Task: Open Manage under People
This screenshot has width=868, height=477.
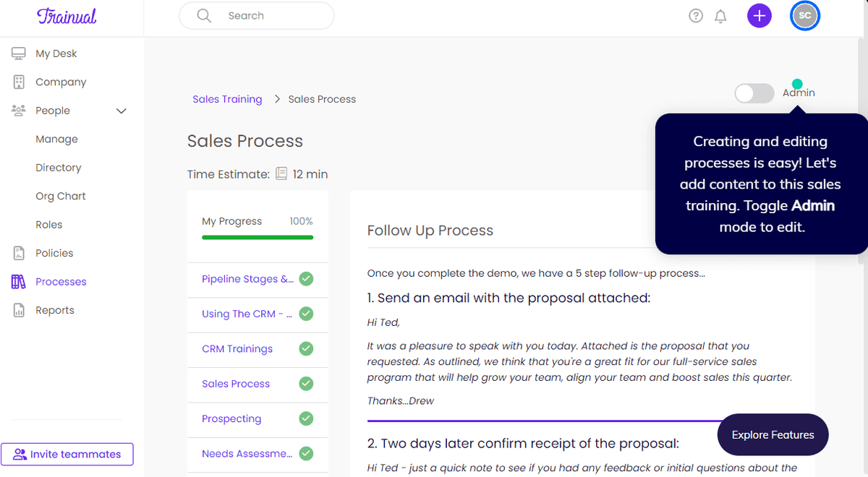Action: click(x=56, y=139)
